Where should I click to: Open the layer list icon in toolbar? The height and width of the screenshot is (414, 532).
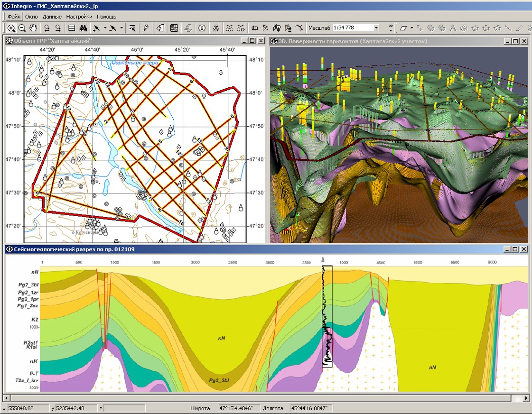tap(71, 28)
